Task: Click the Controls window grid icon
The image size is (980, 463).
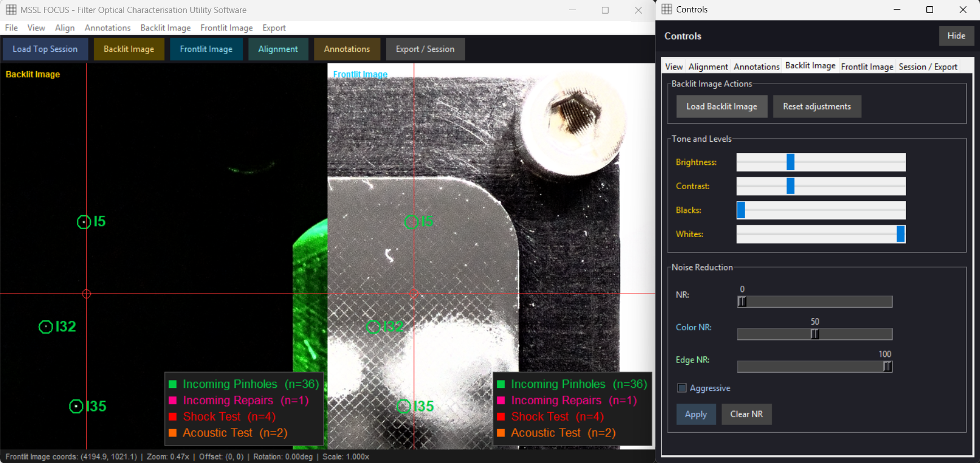Action: click(x=667, y=9)
